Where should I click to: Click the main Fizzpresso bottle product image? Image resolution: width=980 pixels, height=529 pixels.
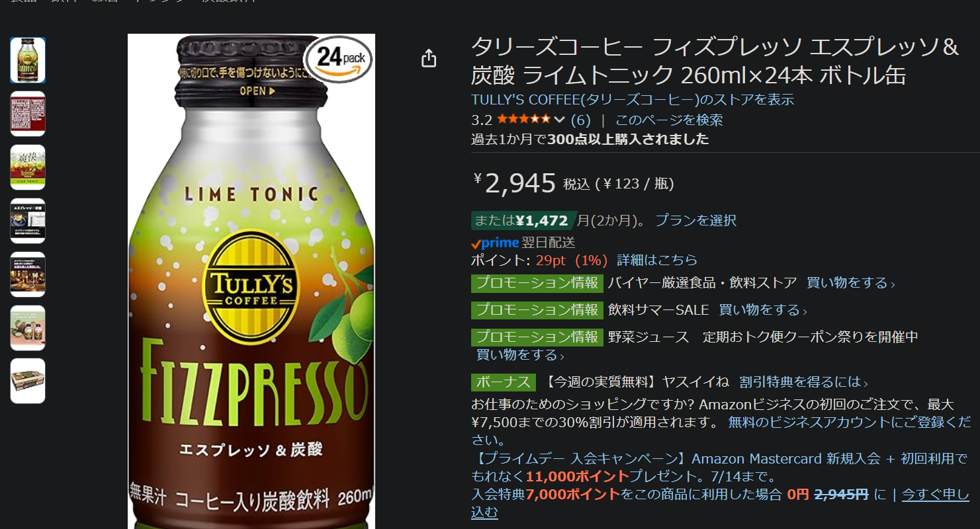251,281
